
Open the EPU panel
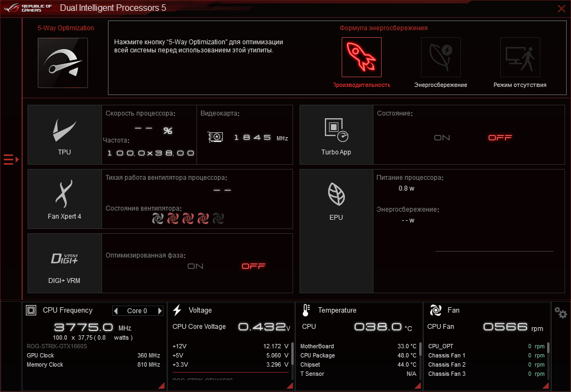(336, 231)
